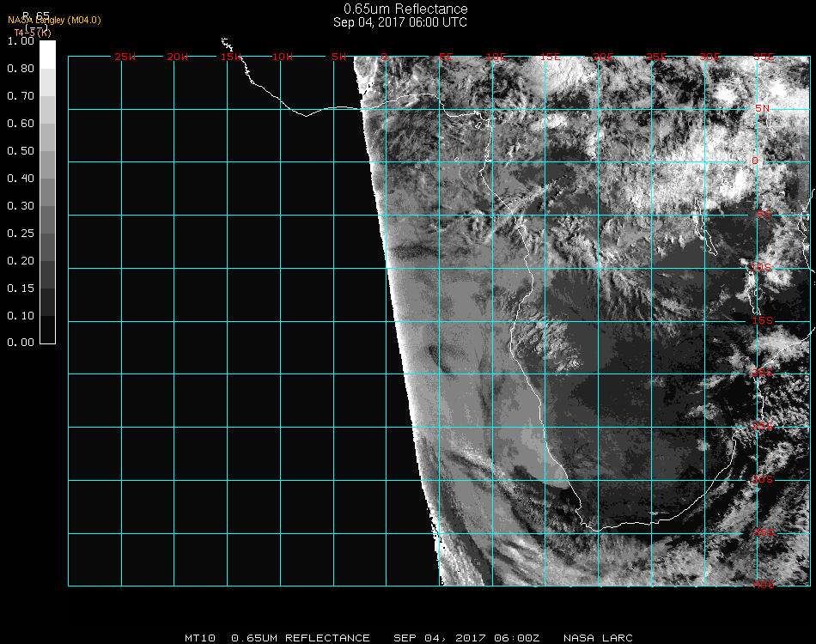
Task: Click the 25S latitude label
Action: coord(763,426)
